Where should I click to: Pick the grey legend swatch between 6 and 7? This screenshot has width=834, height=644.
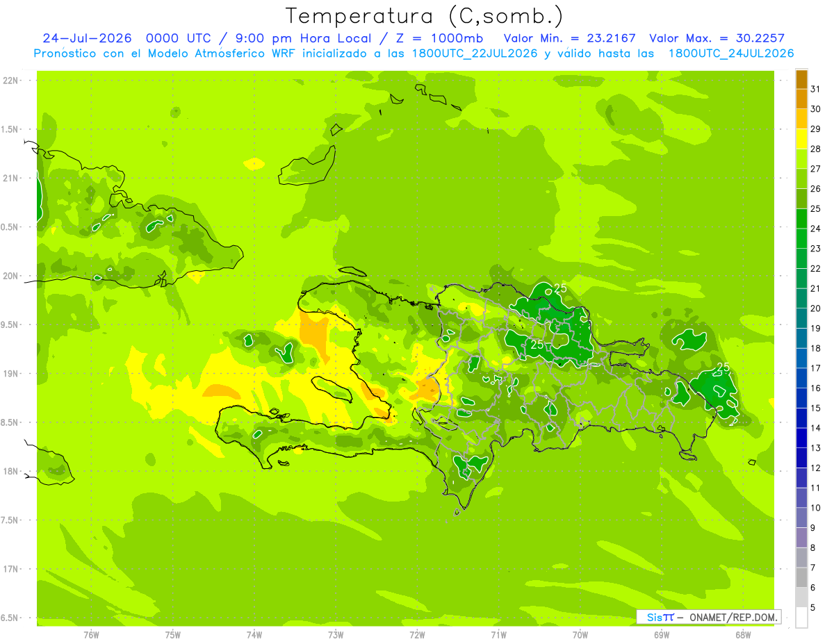point(801,578)
